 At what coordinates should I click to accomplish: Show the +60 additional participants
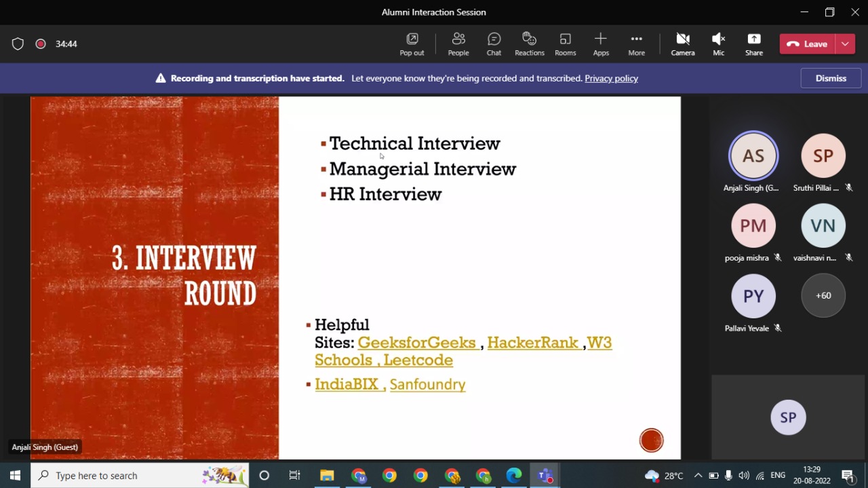click(x=823, y=295)
